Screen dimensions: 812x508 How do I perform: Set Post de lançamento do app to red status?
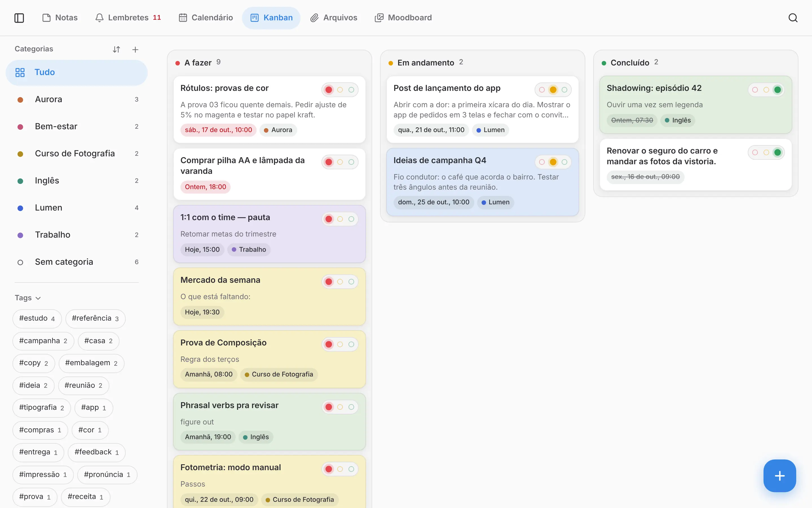[542, 90]
